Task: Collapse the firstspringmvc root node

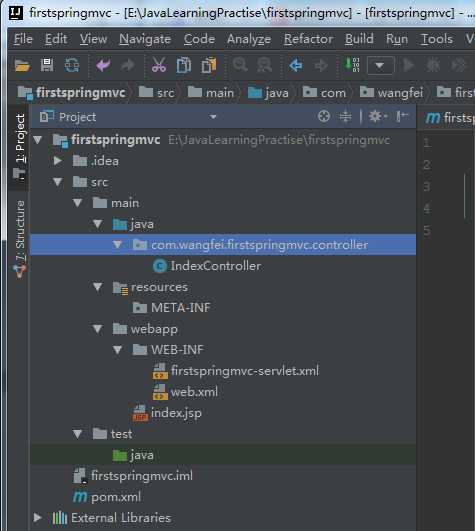Action: [38, 140]
